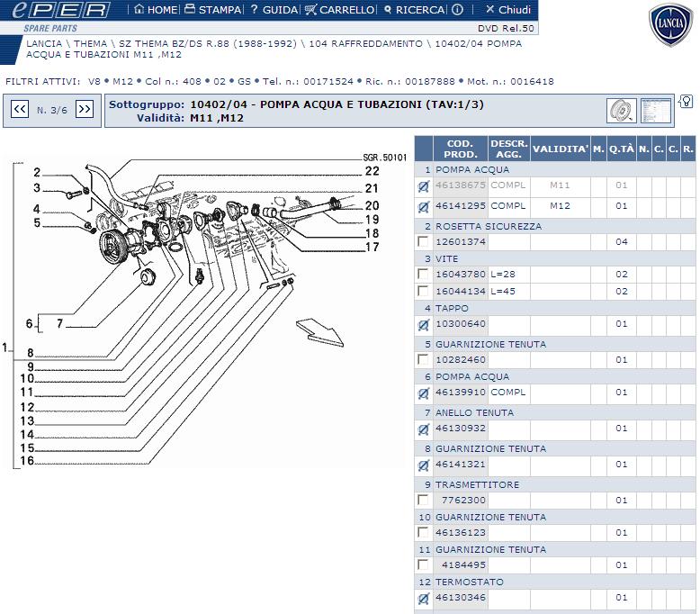The width and height of the screenshot is (700, 614).
Task: Click LANCIA in breadcrumb path
Action: point(44,44)
